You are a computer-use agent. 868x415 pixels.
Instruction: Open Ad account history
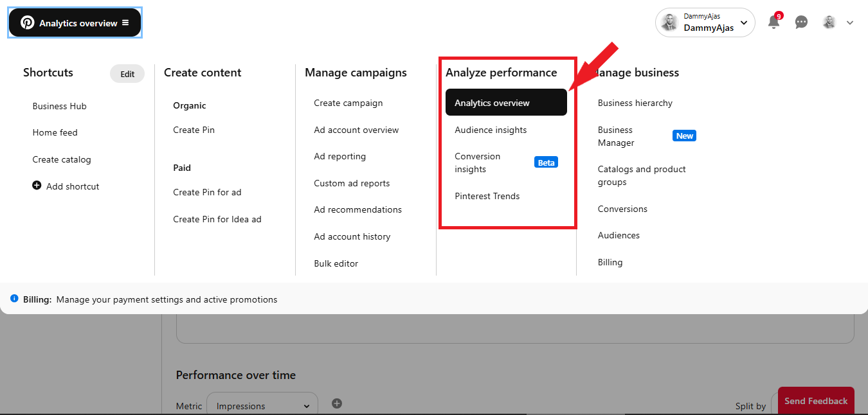352,236
